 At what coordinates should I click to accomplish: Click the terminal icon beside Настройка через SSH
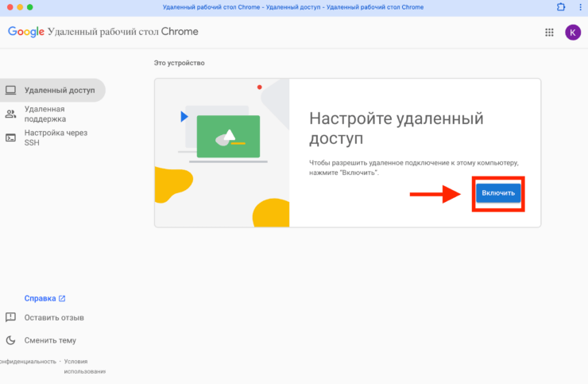click(x=10, y=138)
